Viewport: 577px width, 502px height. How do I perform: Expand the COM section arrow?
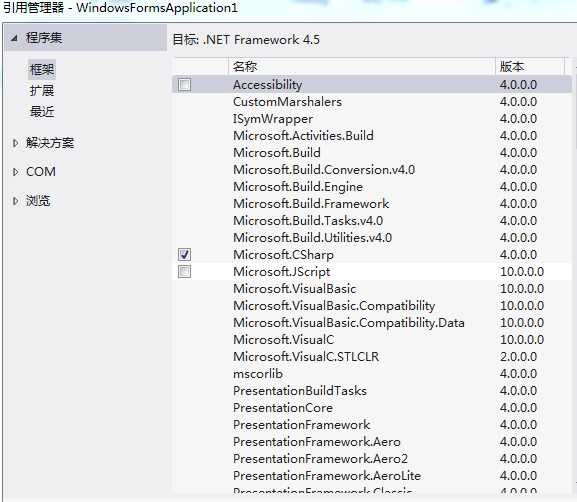(x=15, y=172)
